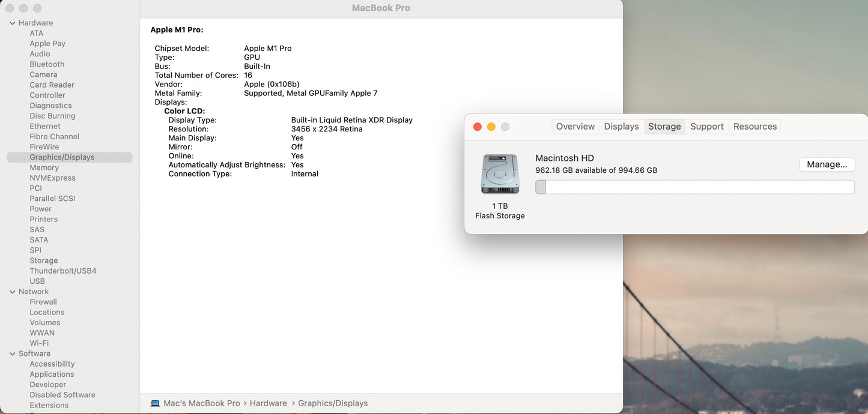Open Applications under Software
The height and width of the screenshot is (414, 868).
[x=52, y=374]
